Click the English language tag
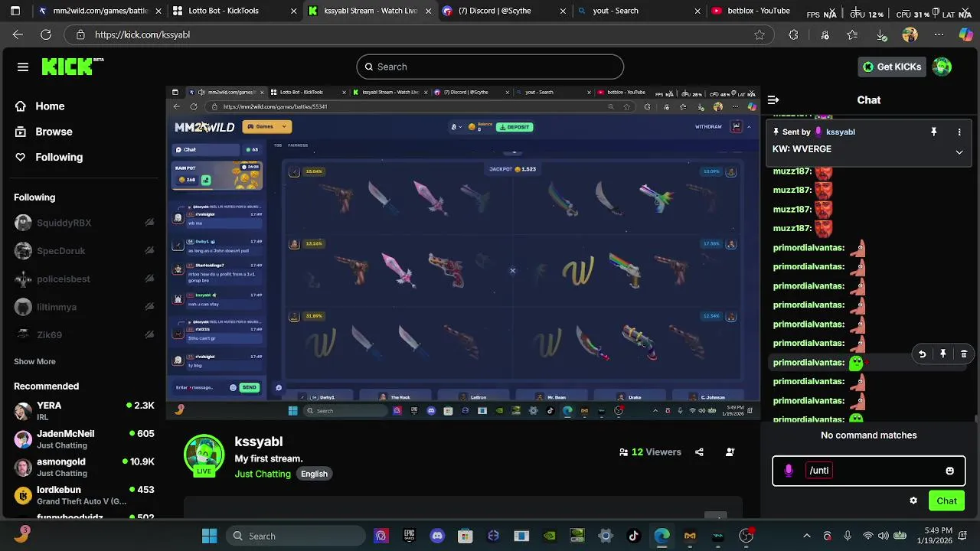The width and height of the screenshot is (980, 551). 314,474
